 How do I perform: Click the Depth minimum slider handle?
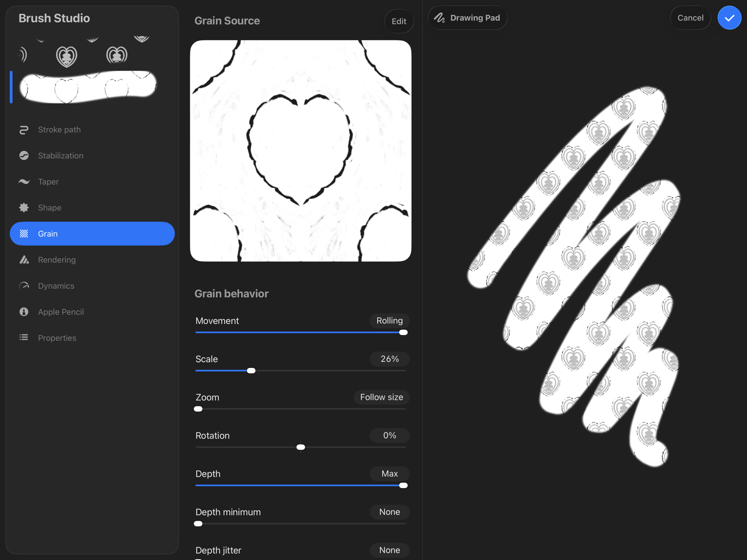[198, 524]
